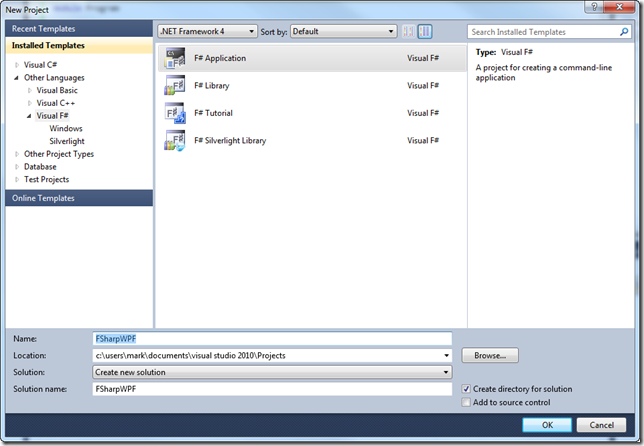644x446 pixels.
Task: Select the Visual Basic tree item
Action: [57, 90]
